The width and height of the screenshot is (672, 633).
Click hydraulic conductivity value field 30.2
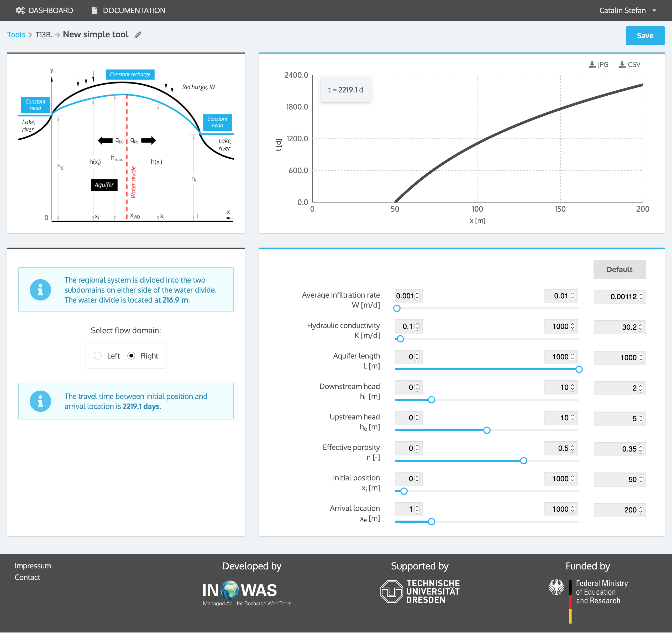tap(619, 327)
